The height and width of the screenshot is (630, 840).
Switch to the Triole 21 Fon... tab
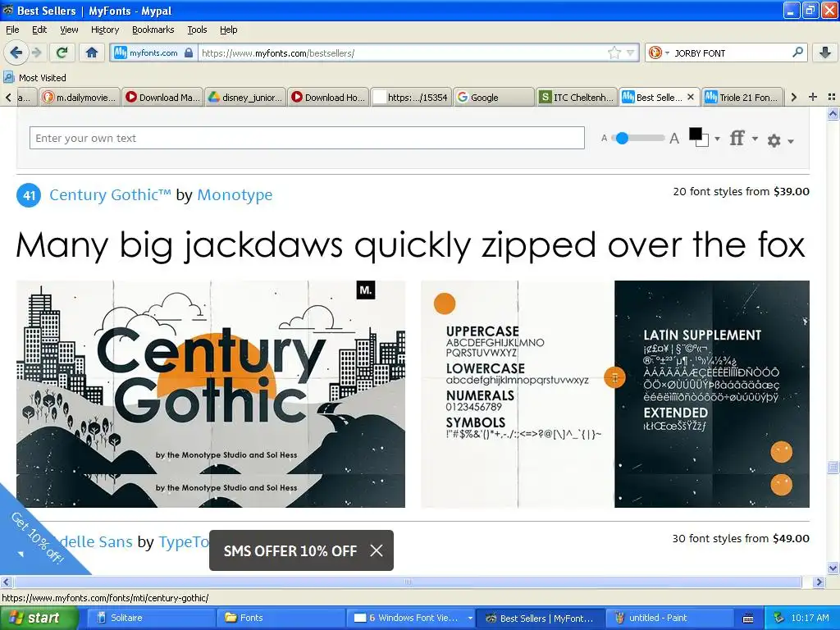point(742,97)
